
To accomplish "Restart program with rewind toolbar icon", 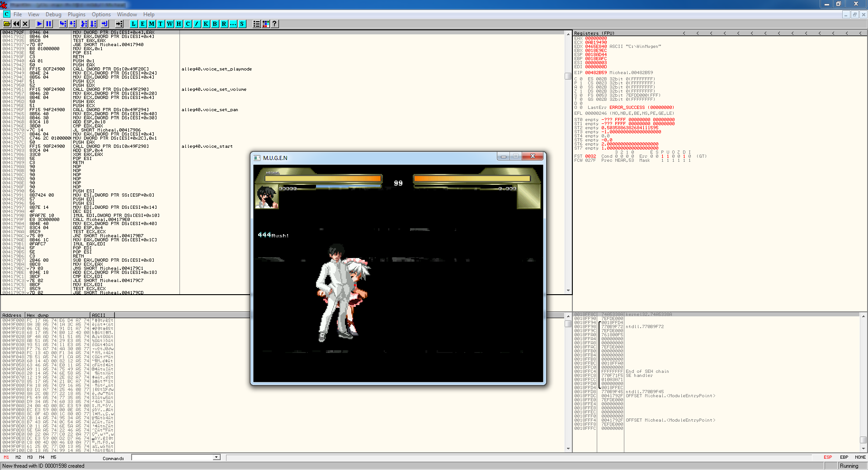I will (16, 24).
